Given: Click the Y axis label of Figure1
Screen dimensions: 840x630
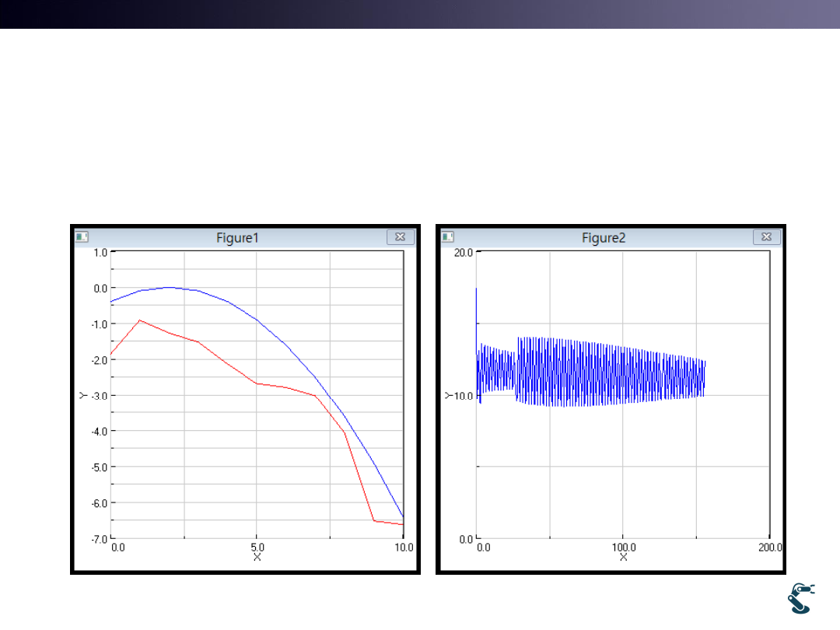Looking at the screenshot, I should point(82,395).
